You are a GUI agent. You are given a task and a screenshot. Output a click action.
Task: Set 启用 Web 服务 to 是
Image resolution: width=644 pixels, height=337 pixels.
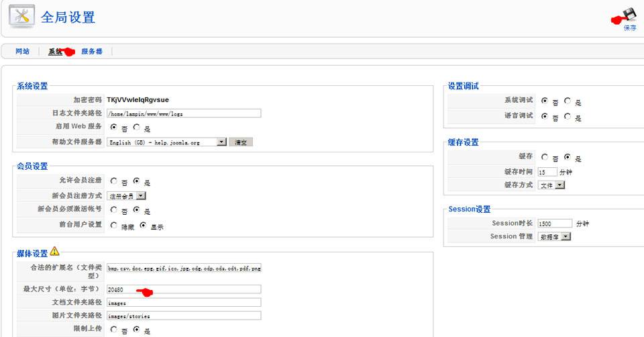click(137, 127)
